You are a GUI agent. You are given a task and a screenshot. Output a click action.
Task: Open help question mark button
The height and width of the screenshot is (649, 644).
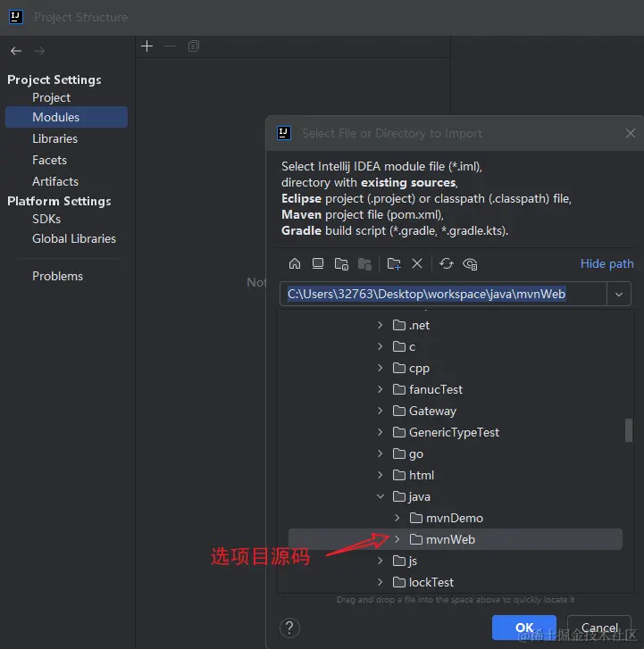tap(289, 628)
